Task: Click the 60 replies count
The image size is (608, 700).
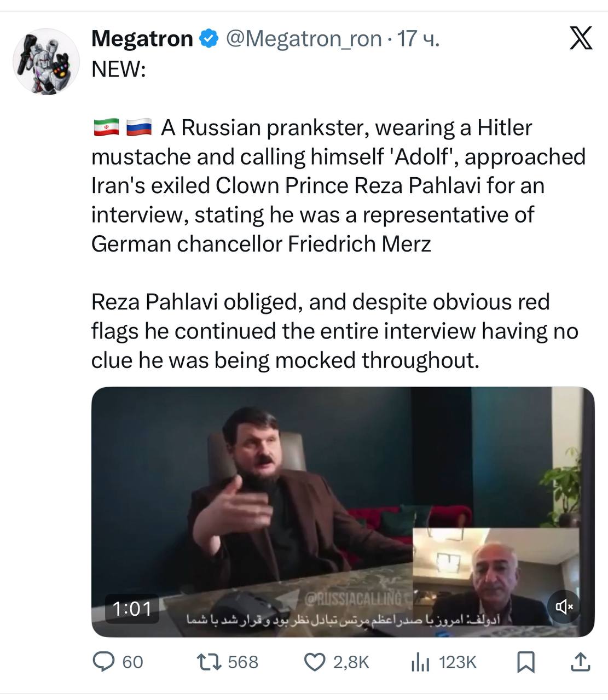Action: coord(132,662)
